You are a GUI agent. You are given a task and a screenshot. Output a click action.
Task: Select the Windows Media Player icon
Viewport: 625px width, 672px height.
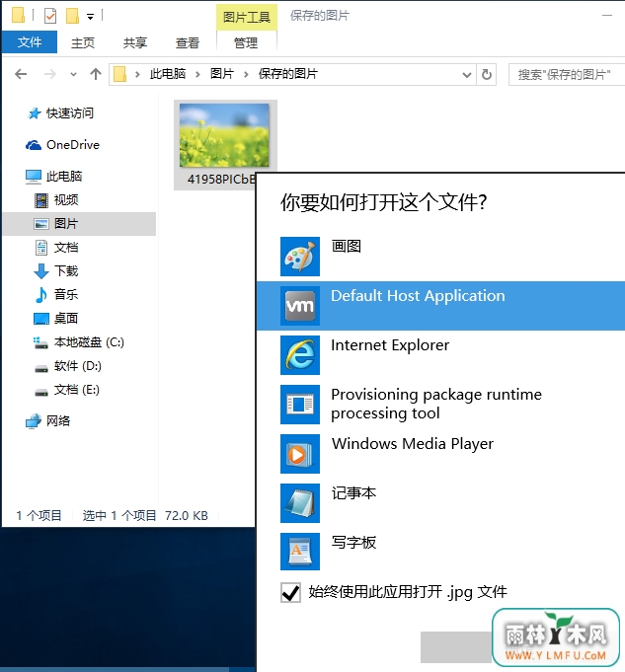pos(300,454)
